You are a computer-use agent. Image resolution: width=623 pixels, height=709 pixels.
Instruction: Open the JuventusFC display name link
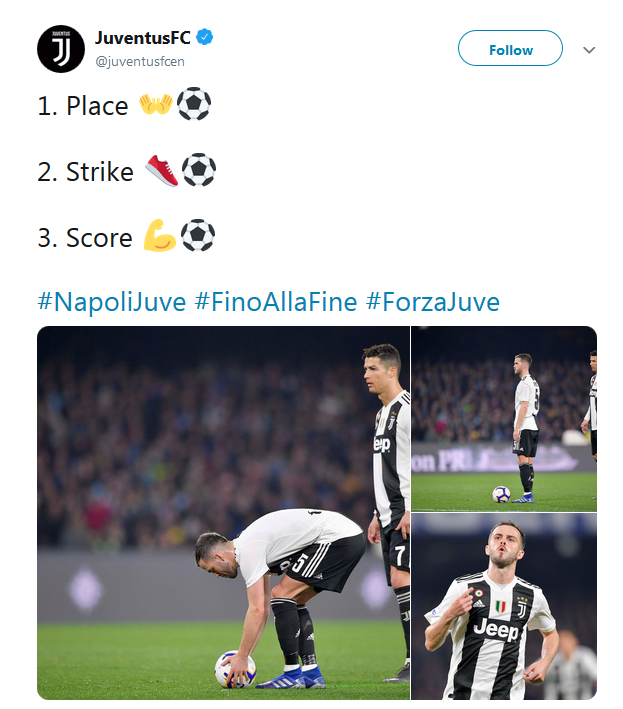pyautogui.click(x=142, y=38)
